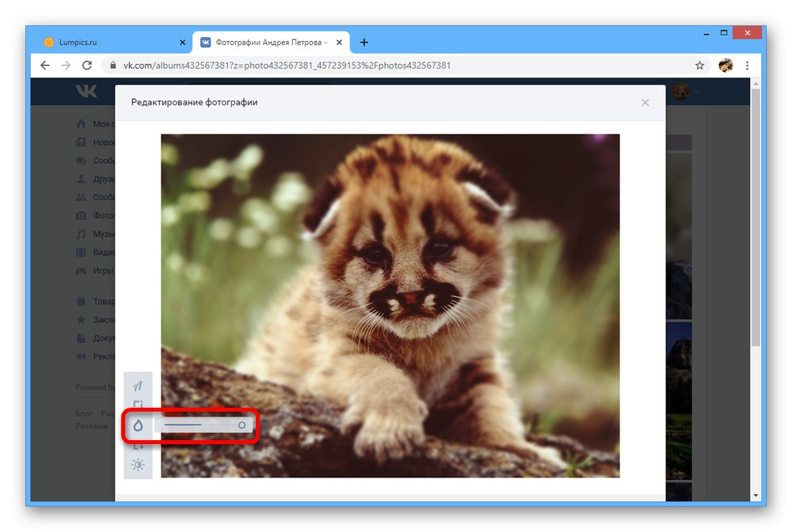Open Photos camera icon in sidebar
792x532 pixels.
pos(81,215)
